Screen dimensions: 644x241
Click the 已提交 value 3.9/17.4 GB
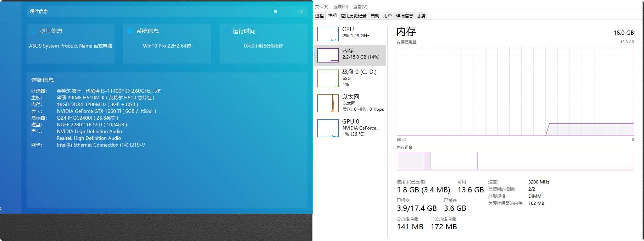[417, 208]
